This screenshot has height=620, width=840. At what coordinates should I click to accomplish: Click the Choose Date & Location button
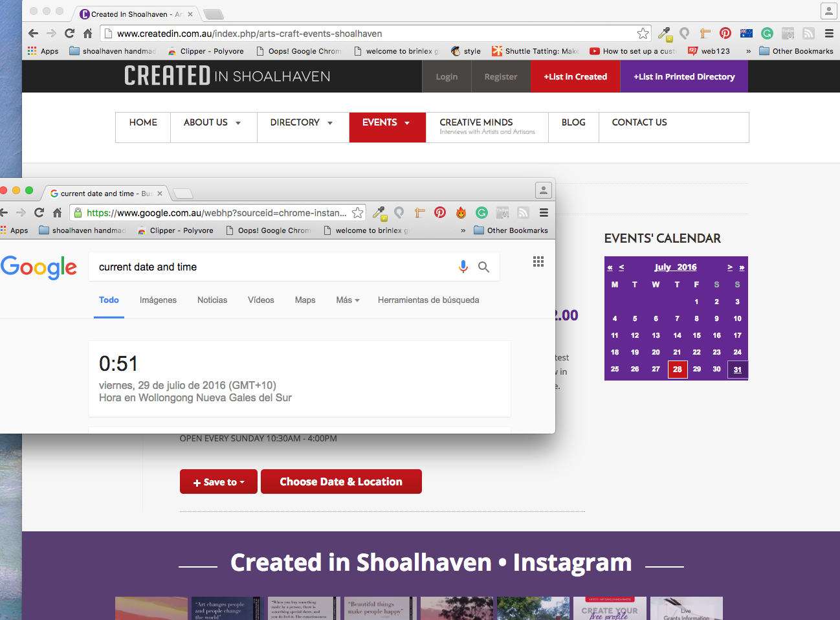point(341,482)
